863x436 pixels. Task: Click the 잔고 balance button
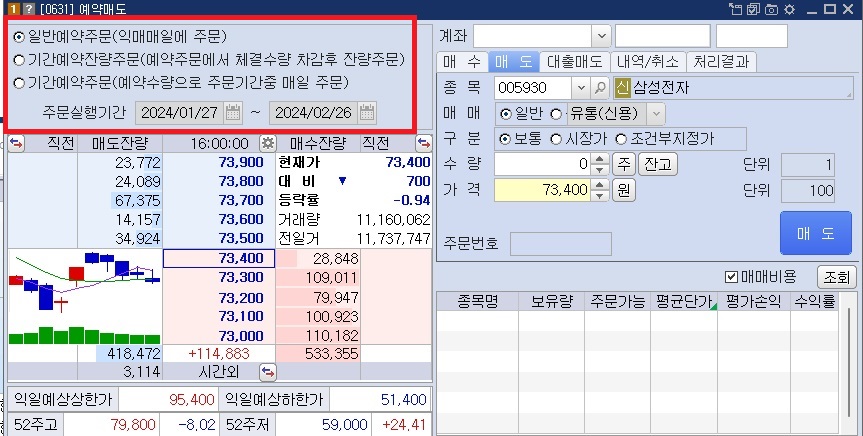pyautogui.click(x=657, y=164)
